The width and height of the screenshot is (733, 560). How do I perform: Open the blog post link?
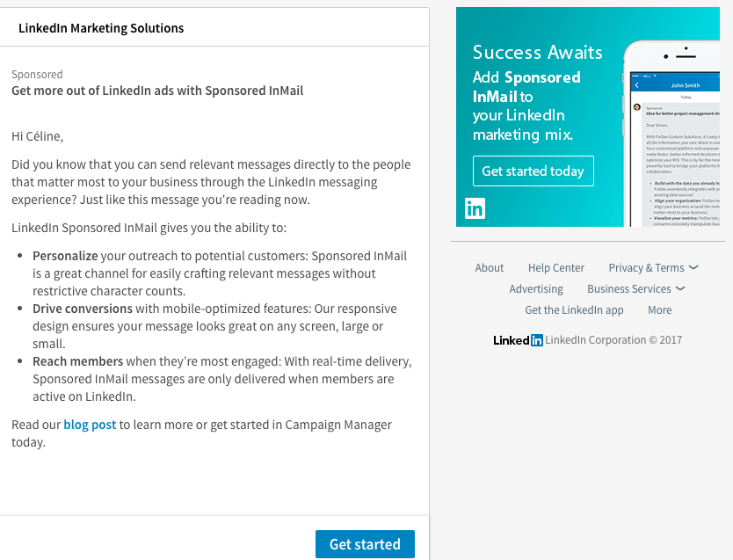click(90, 425)
